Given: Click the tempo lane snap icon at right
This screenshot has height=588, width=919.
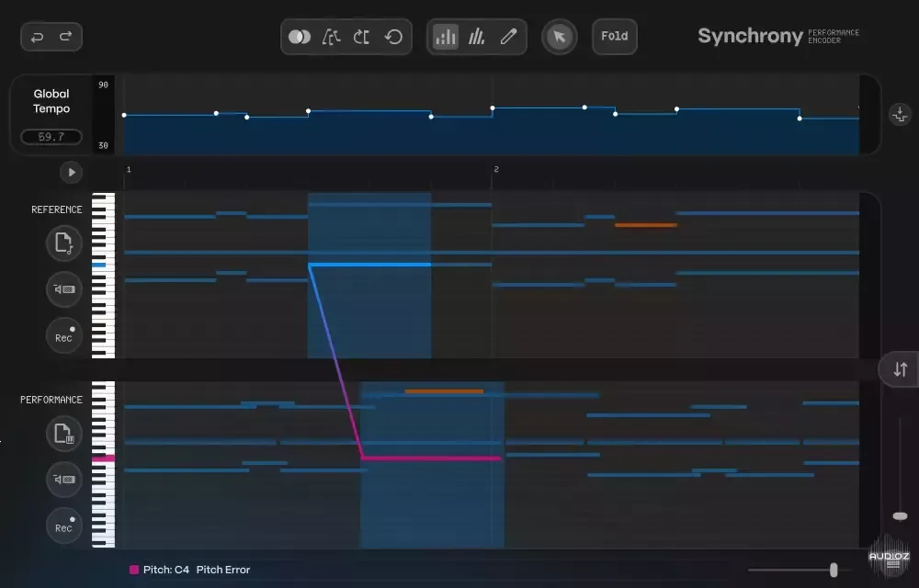Looking at the screenshot, I should tap(900, 114).
